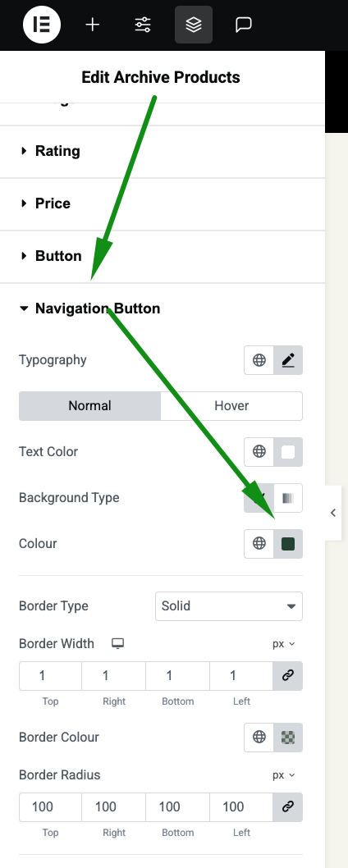This screenshot has width=348, height=868.
Task: Open the Notes speech bubble icon
Action: tap(244, 25)
